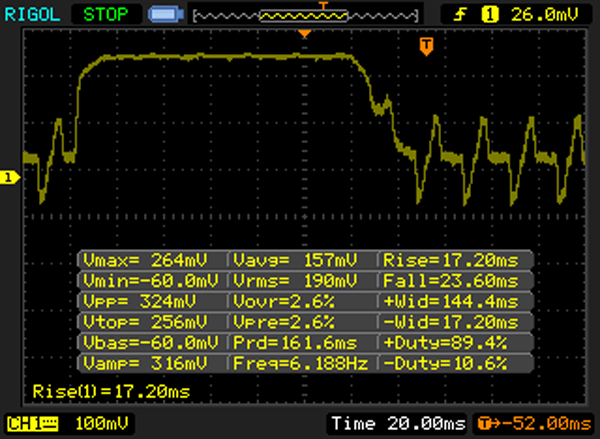
Task: Click the +Duty=89.4% measurement
Action: pyautogui.click(x=445, y=343)
